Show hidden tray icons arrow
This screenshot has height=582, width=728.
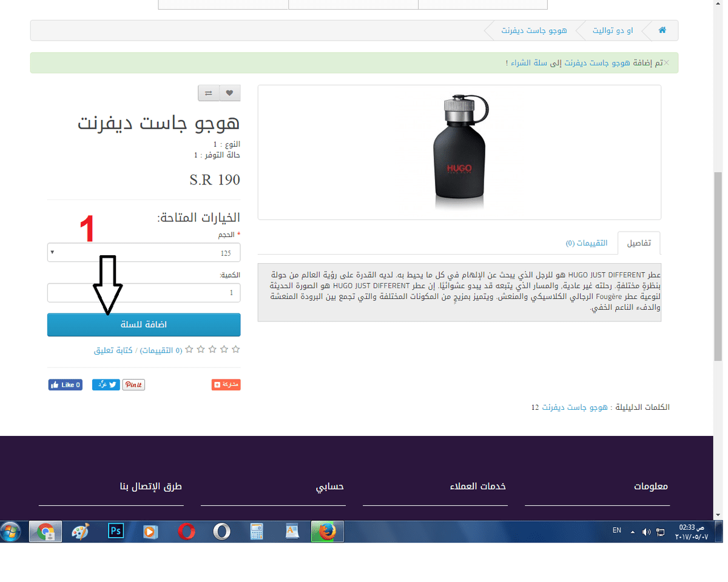[633, 532]
